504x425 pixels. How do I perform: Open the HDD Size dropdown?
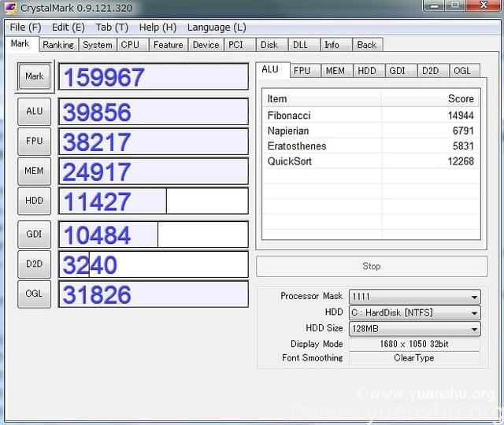415,329
